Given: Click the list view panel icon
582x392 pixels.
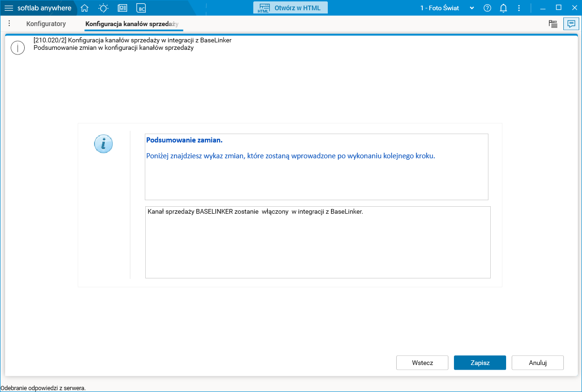Looking at the screenshot, I should 553,24.
